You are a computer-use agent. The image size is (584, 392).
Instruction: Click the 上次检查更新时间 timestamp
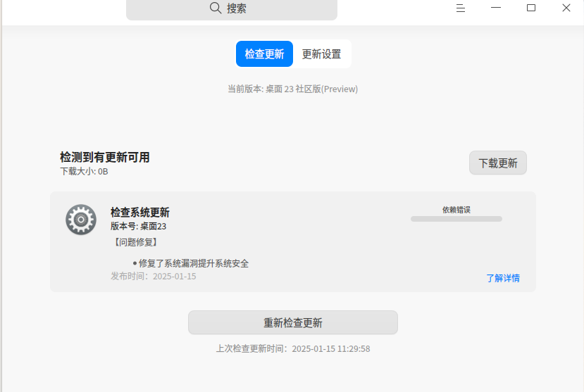click(x=293, y=348)
